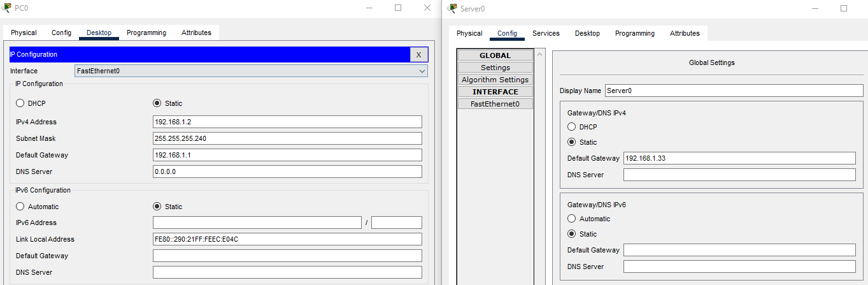Maximize the PC0 window
Image resolution: width=868 pixels, height=285 pixels.
tap(398, 8)
